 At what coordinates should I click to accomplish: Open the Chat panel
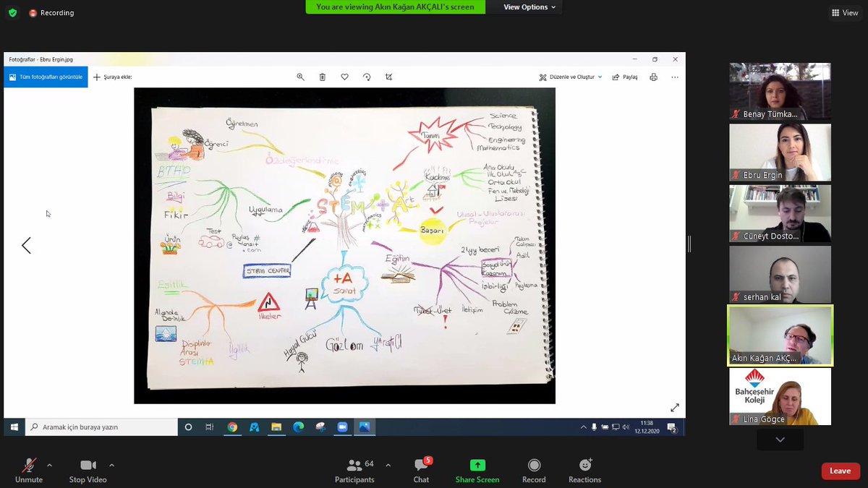pyautogui.click(x=421, y=471)
